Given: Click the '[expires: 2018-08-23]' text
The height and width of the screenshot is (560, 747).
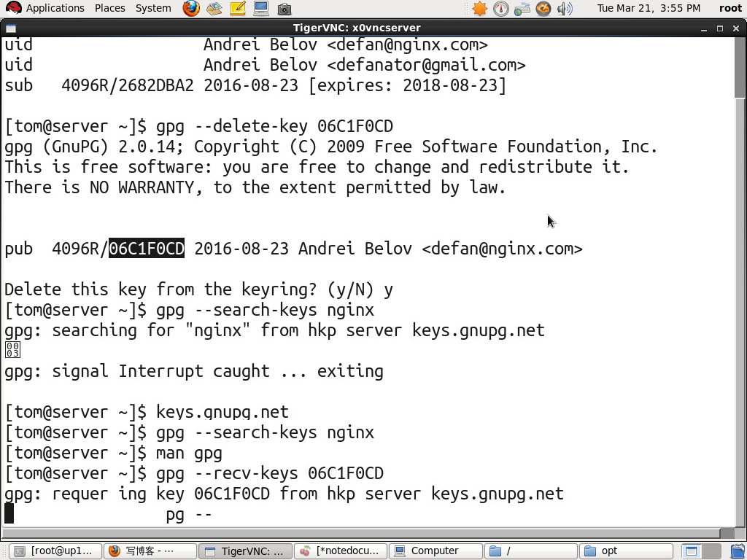Looking at the screenshot, I should click(x=407, y=85).
